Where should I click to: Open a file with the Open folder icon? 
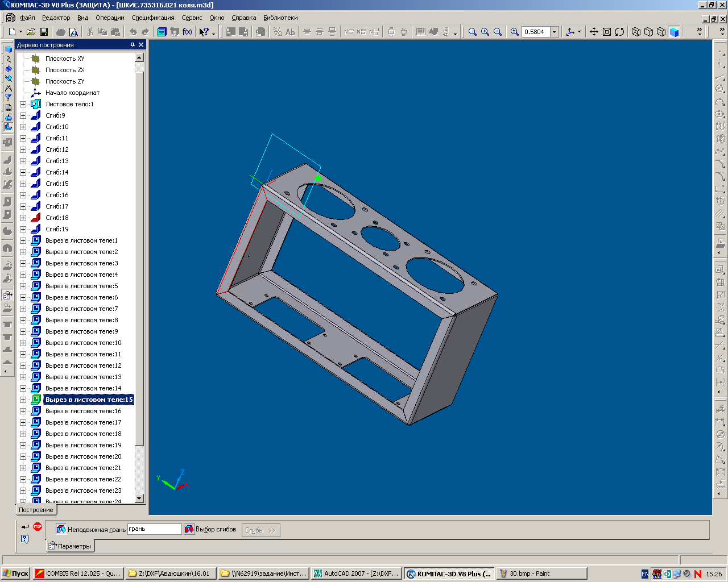(31, 32)
